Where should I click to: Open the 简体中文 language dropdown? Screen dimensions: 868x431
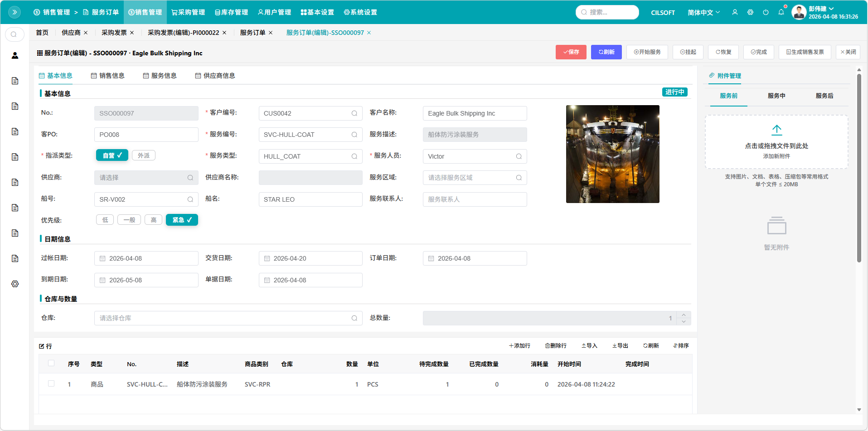pyautogui.click(x=703, y=12)
